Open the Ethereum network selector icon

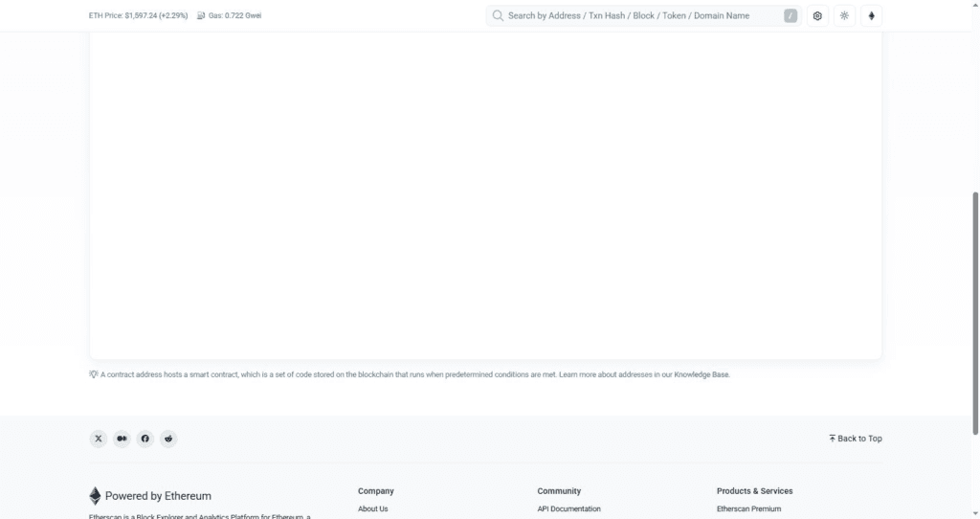coord(871,15)
